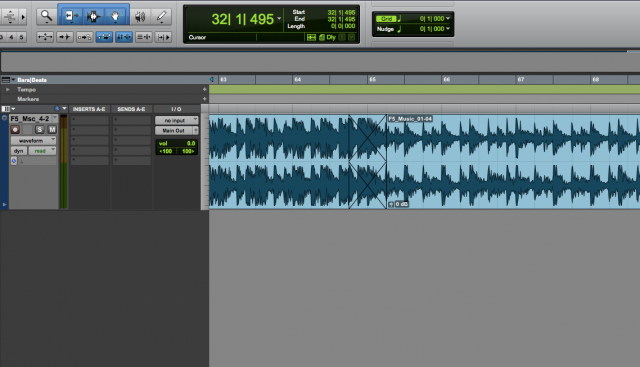
Task: Select the Scrubber speaker tool
Action: pyautogui.click(x=140, y=17)
